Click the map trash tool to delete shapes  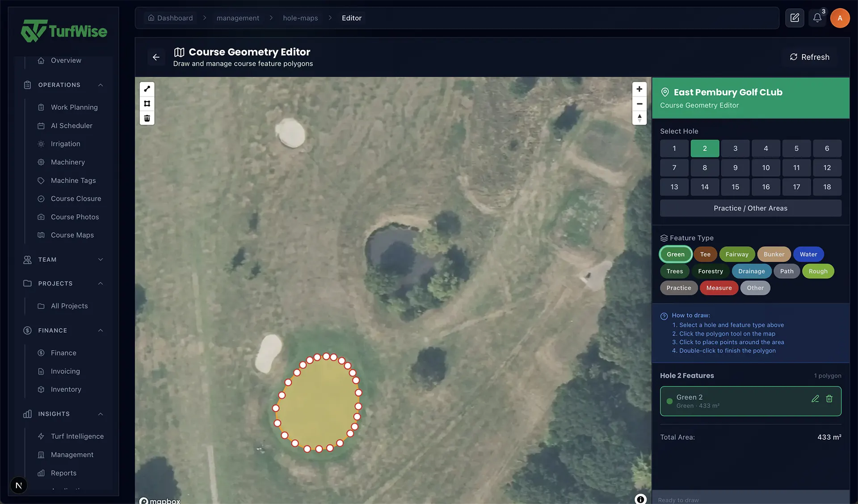tap(147, 118)
